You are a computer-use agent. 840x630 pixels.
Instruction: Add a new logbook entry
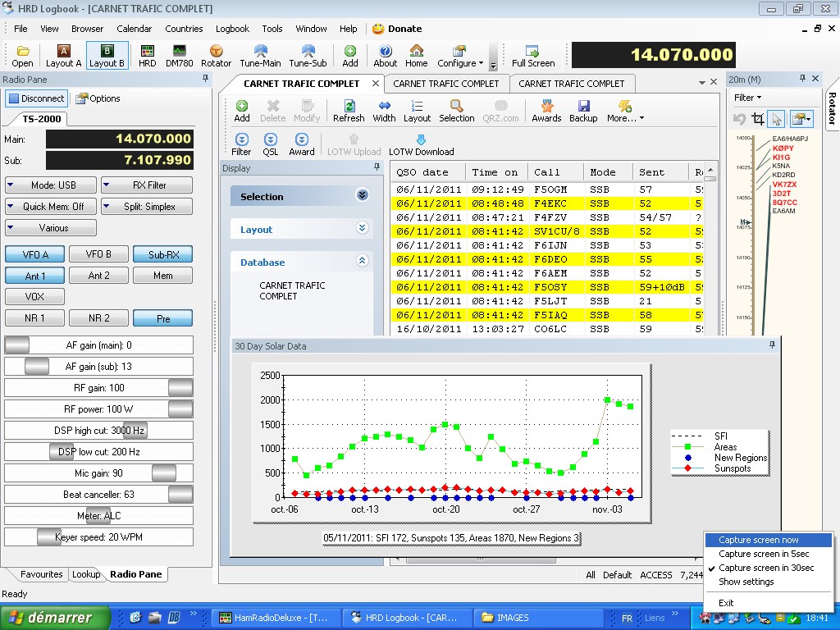pos(242,111)
